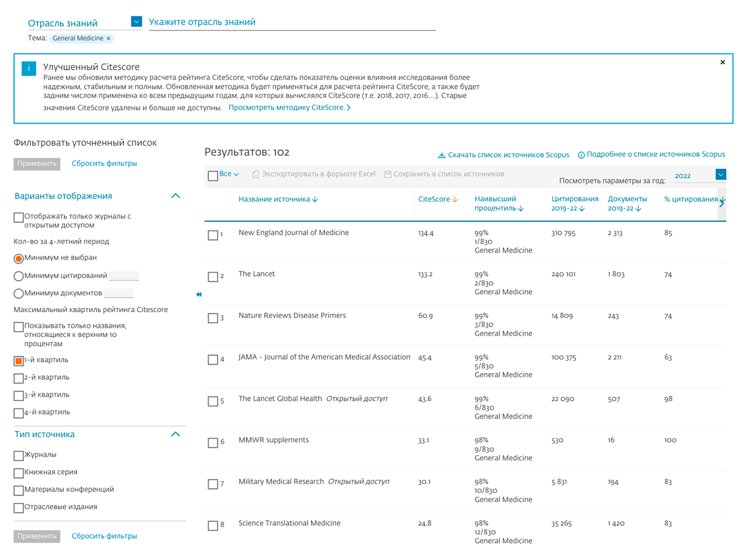The width and height of the screenshot is (747, 560).
Task: Click the minimum documents number field
Action: pyautogui.click(x=119, y=293)
